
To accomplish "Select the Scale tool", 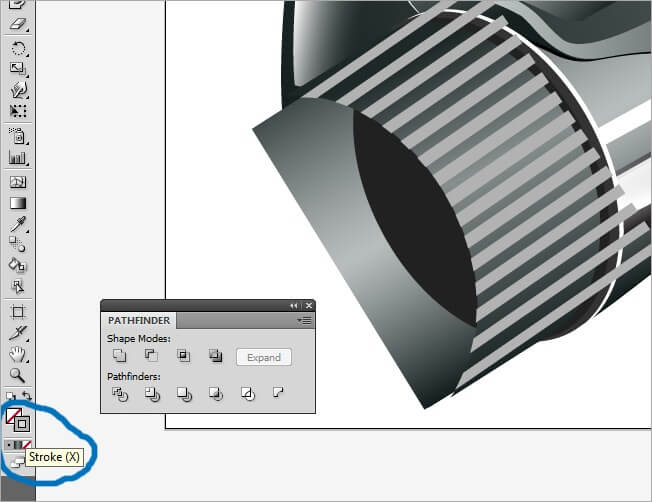I will pos(18,69).
